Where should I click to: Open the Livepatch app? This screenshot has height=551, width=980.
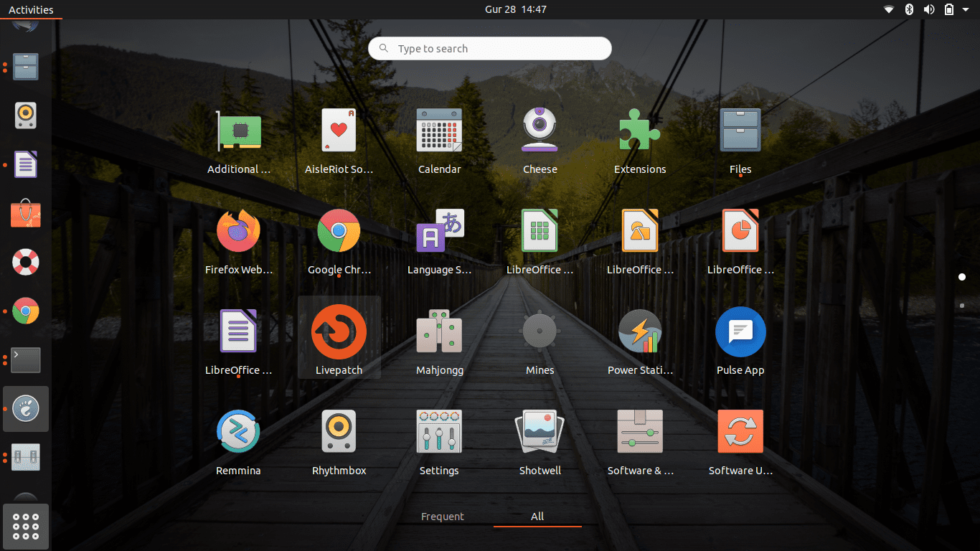[339, 337]
